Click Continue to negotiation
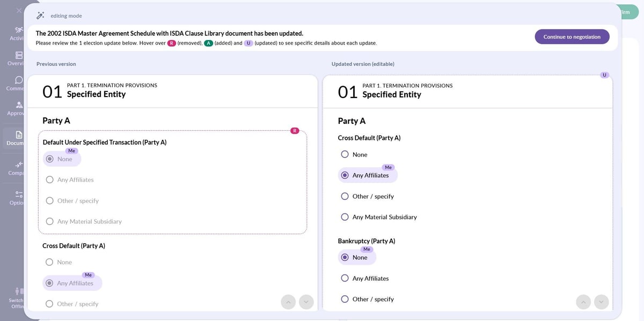 tap(572, 36)
